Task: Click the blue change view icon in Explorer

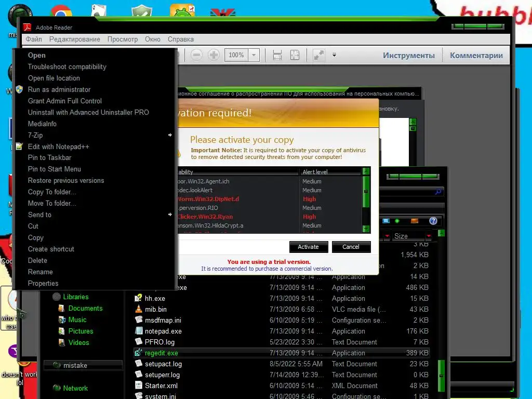Action: pos(386,221)
